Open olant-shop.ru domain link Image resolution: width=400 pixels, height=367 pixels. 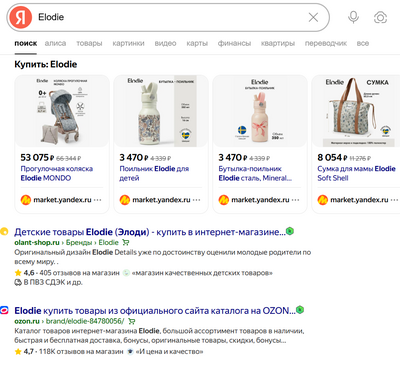tap(37, 243)
